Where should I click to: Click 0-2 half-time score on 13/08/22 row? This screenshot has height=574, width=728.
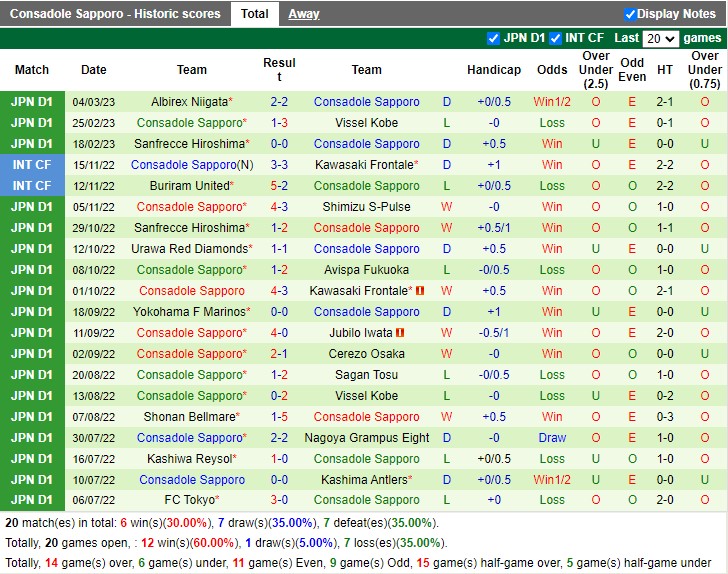click(665, 396)
